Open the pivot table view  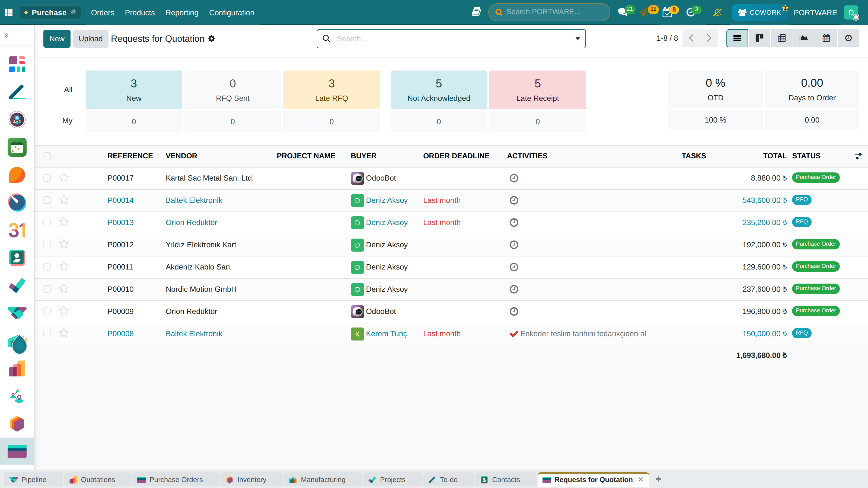point(781,38)
